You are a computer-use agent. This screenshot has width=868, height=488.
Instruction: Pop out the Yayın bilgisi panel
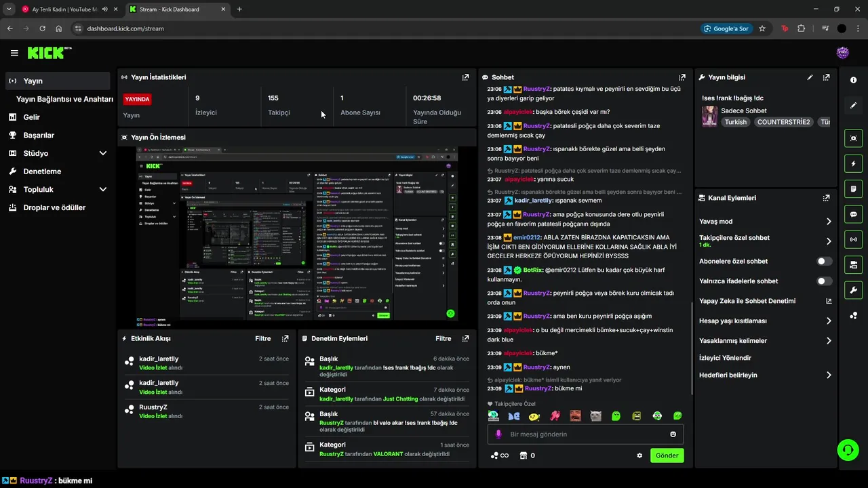point(826,77)
